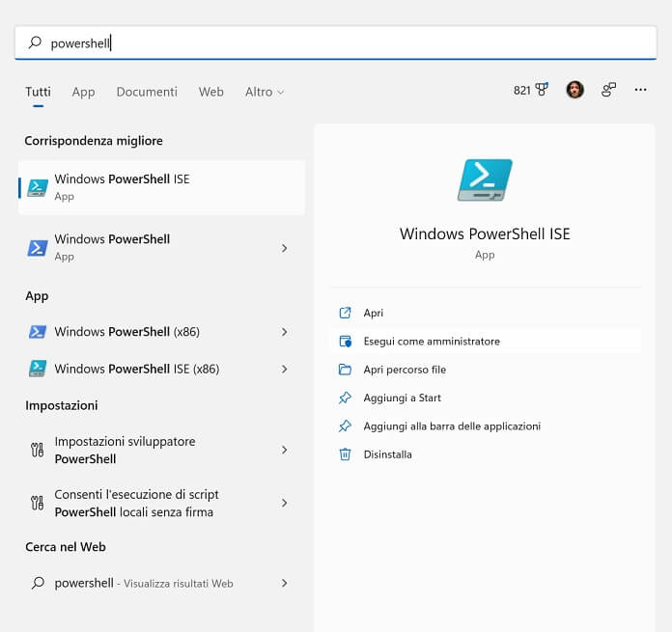Open Consenti l'esecuzione di script PowerShell setting
This screenshot has width=672, height=632.
click(x=161, y=503)
